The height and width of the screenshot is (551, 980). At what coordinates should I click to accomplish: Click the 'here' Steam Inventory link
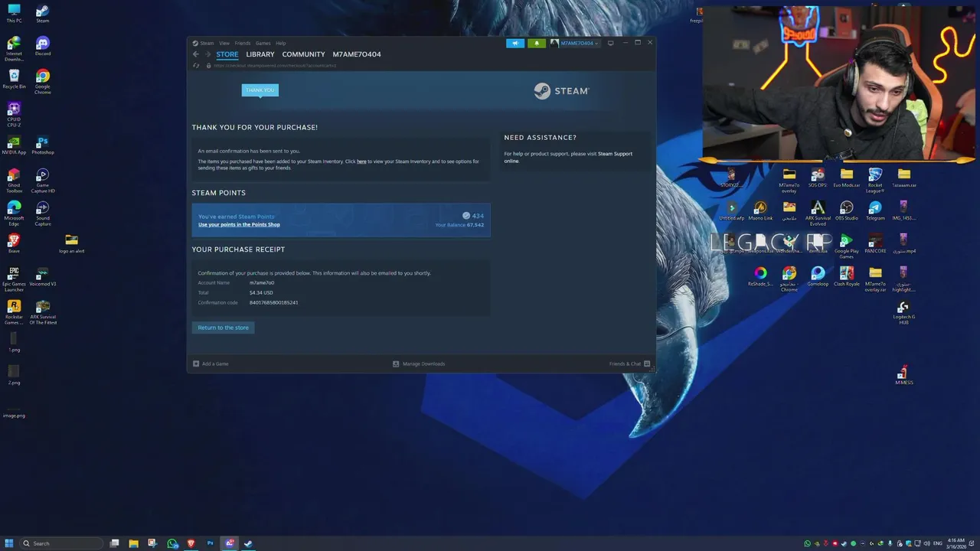361,161
